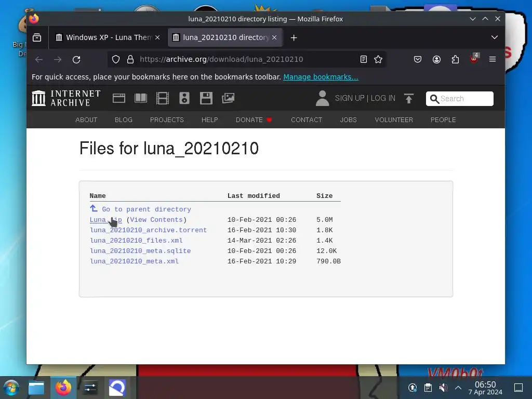Image resolution: width=532 pixels, height=399 pixels.
Task: Open updates notifier tray icon
Action: click(412, 388)
